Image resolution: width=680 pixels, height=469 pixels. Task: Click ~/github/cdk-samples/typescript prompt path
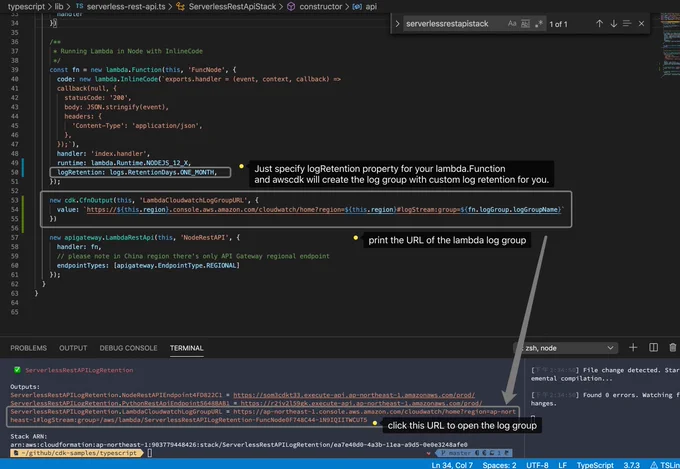point(79,453)
